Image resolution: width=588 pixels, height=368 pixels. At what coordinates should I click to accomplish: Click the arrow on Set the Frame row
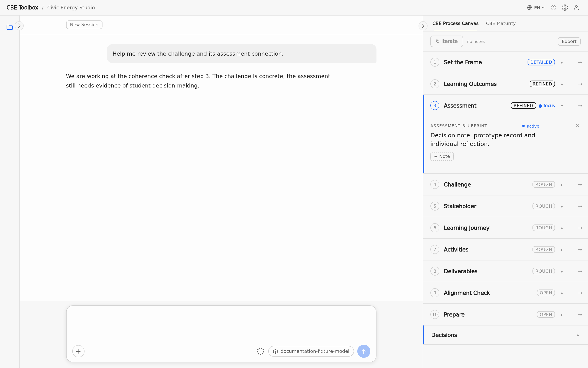[580, 62]
